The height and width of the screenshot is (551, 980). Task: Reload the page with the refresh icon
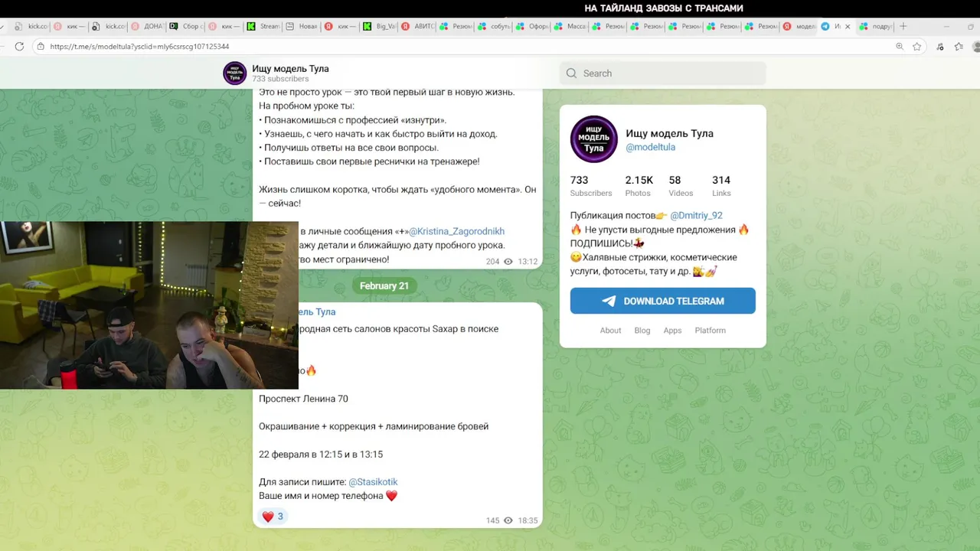(19, 47)
